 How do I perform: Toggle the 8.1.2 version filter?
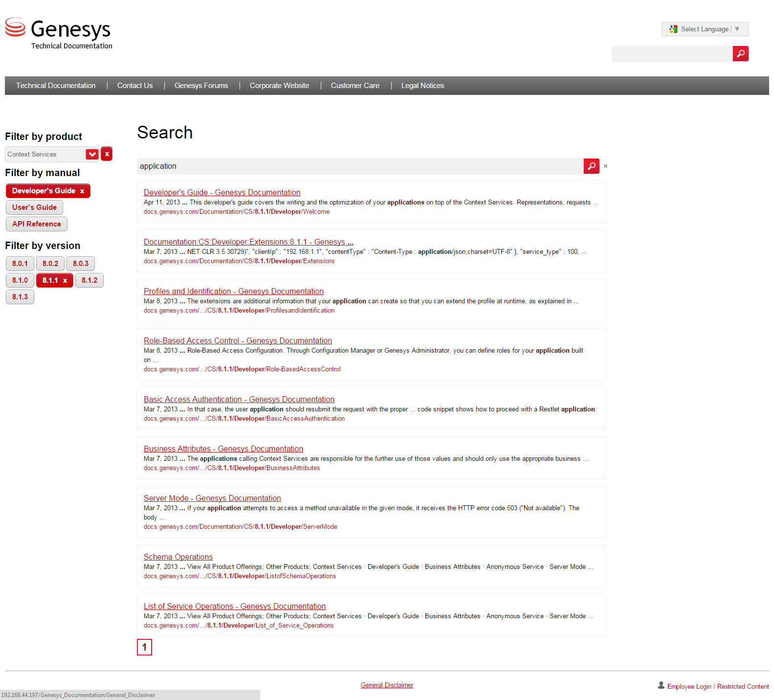89,280
